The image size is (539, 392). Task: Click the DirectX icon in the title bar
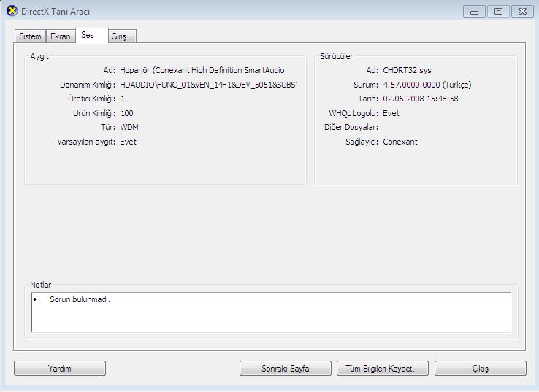pos(12,11)
